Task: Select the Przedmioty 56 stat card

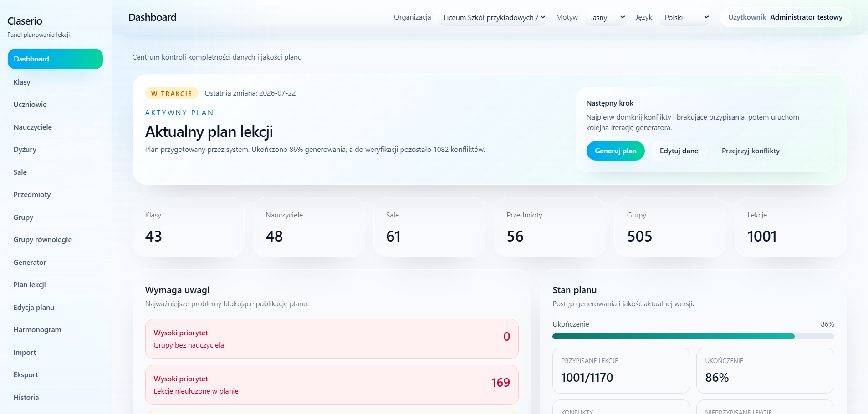Action: 550,227
